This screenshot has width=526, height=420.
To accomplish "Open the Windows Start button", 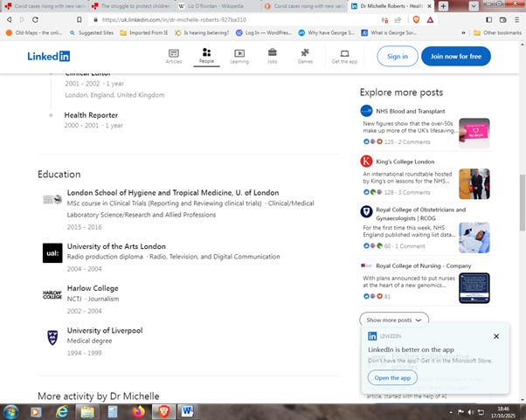I will [x=10, y=411].
